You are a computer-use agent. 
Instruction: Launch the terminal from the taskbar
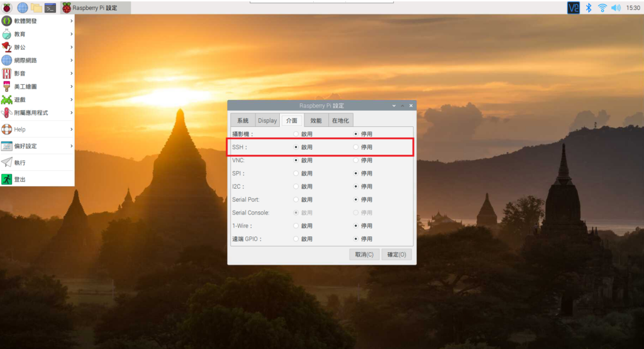click(x=50, y=8)
